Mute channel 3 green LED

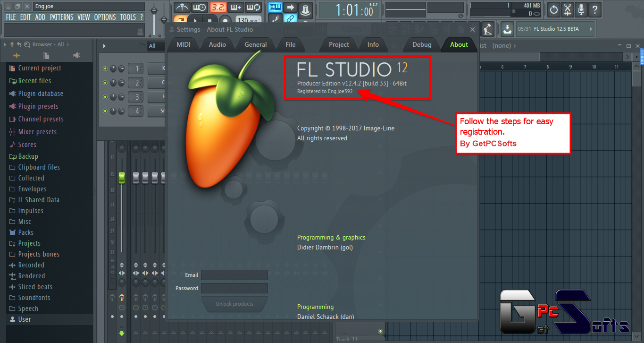[105, 97]
